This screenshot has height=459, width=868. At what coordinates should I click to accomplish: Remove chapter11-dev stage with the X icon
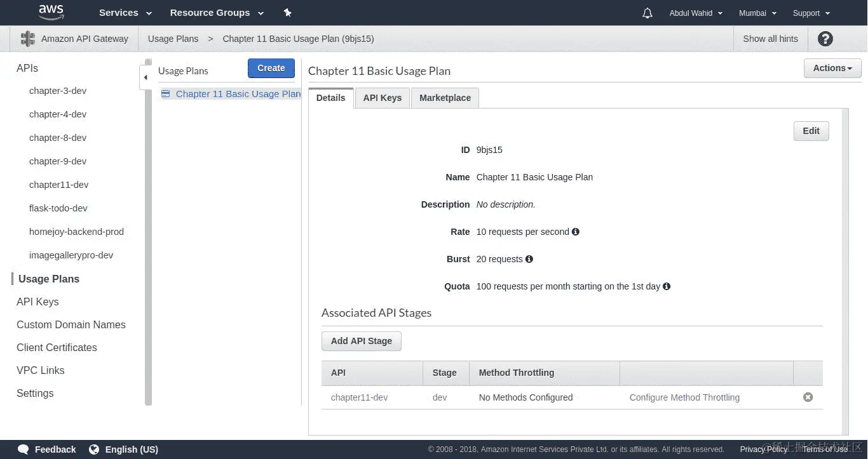(808, 397)
